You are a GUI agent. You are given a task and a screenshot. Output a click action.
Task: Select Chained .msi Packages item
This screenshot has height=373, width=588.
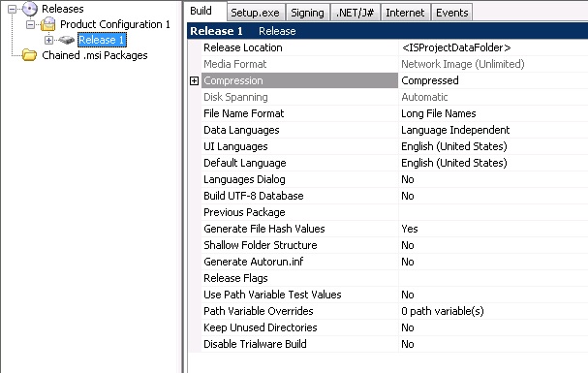click(95, 55)
